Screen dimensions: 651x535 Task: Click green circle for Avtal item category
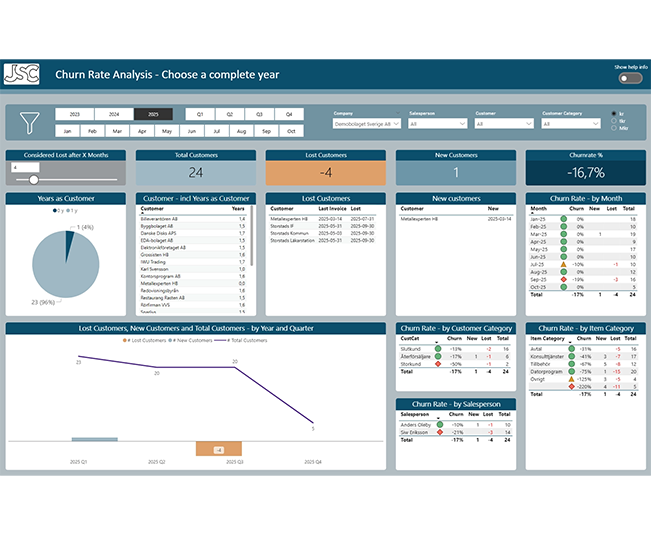tap(571, 349)
